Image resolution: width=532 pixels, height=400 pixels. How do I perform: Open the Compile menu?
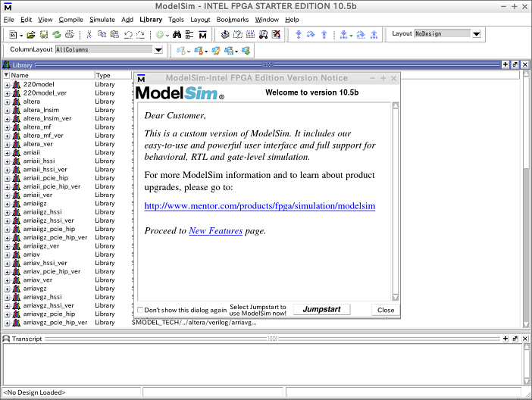tap(71, 20)
